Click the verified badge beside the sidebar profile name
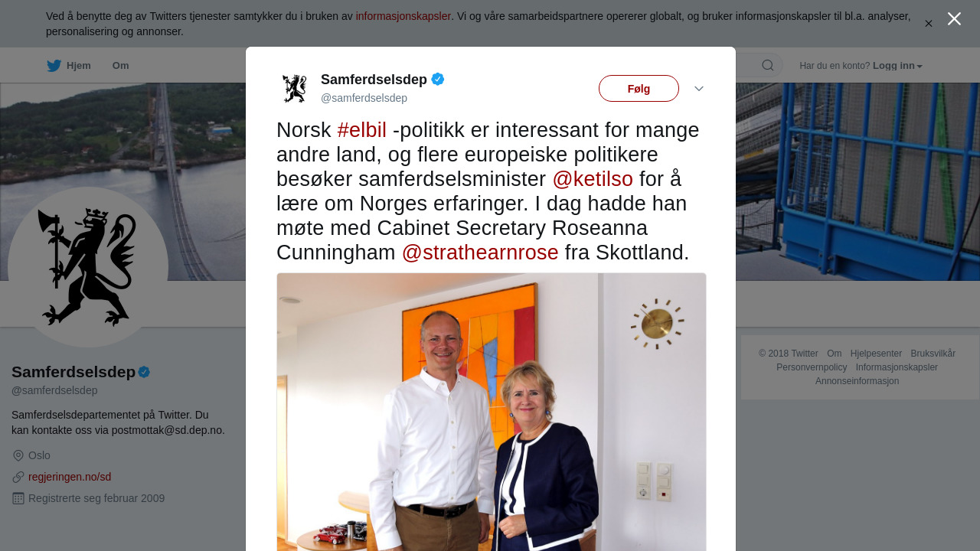Image resolution: width=980 pixels, height=551 pixels. tap(144, 372)
